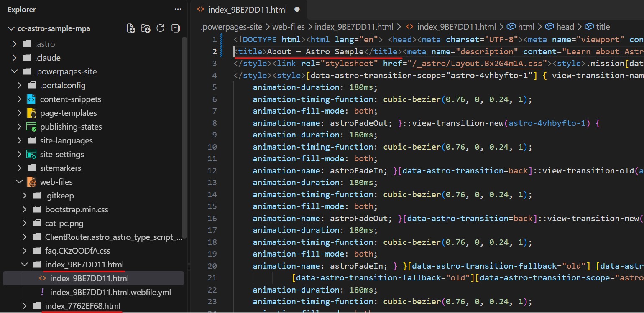The image size is (644, 313).
Task: Select .powerpages-site in the breadcrumb path
Action: [x=231, y=27]
